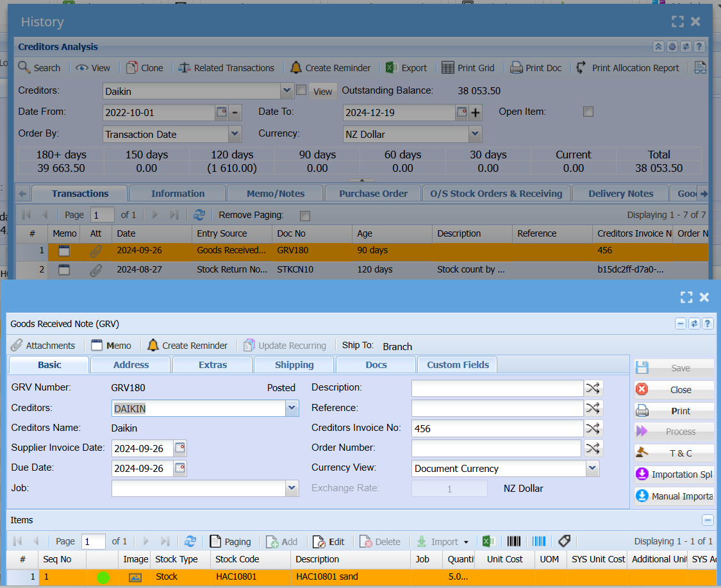Click the attachment paperclip on GRV180 row

point(96,251)
